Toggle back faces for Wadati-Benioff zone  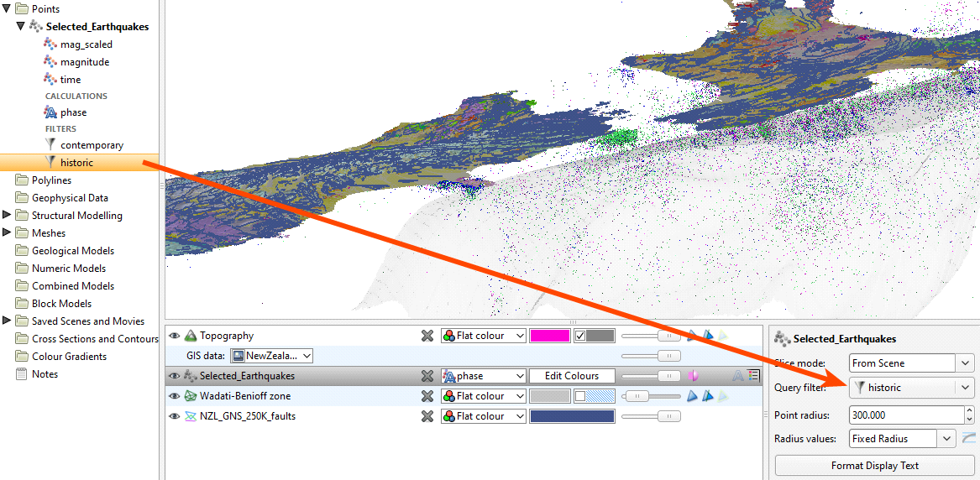click(707, 396)
